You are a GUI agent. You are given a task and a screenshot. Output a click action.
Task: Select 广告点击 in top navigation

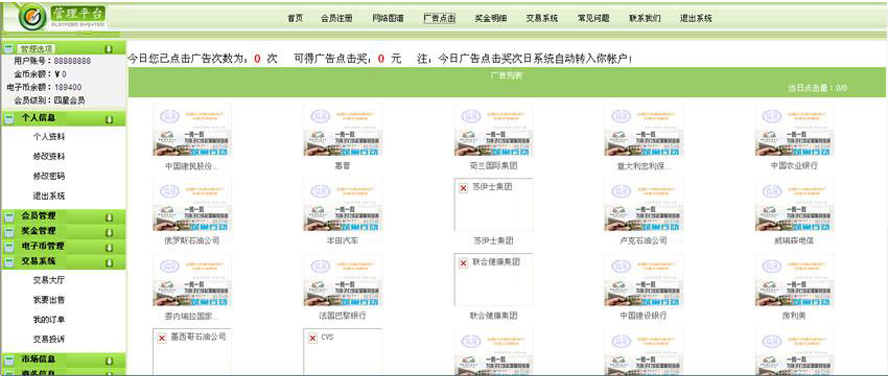pos(439,18)
